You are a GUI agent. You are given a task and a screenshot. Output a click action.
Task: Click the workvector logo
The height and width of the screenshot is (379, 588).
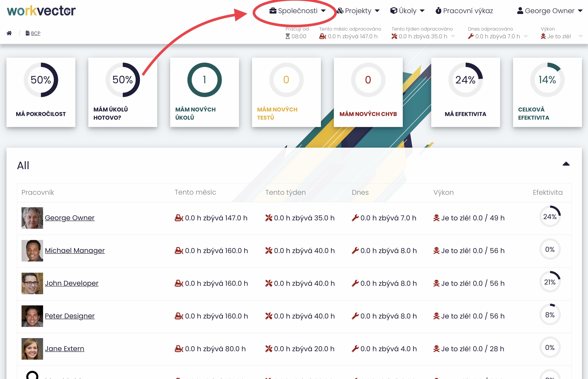[41, 11]
